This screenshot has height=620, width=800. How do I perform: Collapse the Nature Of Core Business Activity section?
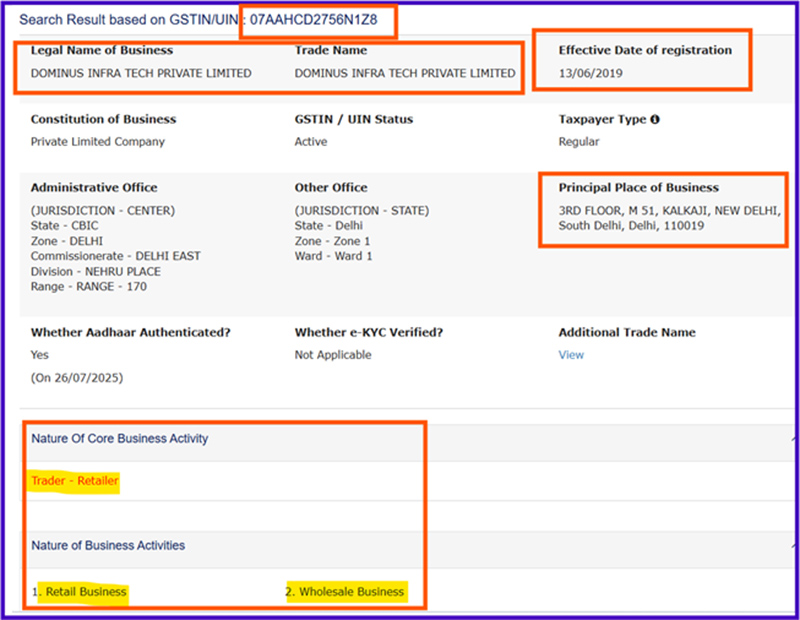point(792,439)
